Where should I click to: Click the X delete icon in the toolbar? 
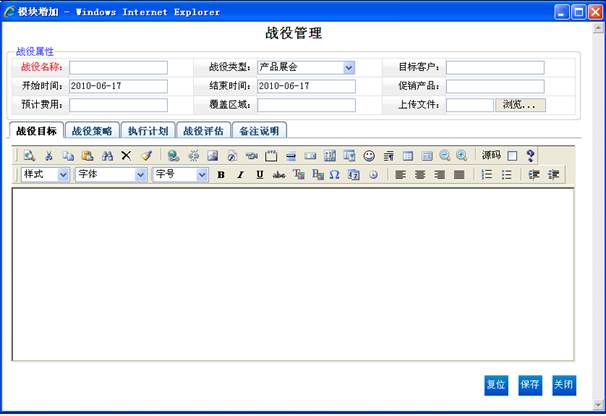point(126,156)
